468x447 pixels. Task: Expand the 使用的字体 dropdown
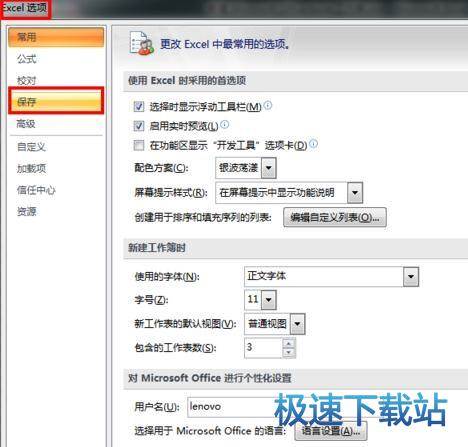(411, 277)
